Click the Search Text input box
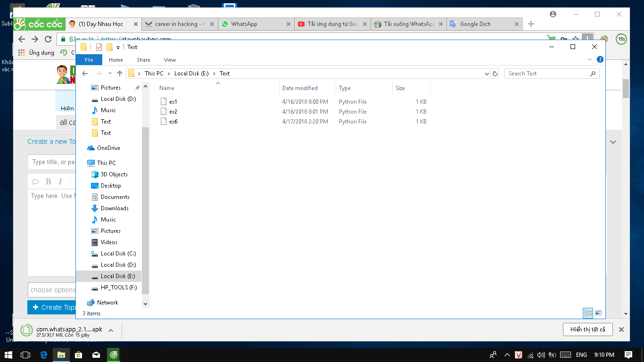 coord(547,74)
